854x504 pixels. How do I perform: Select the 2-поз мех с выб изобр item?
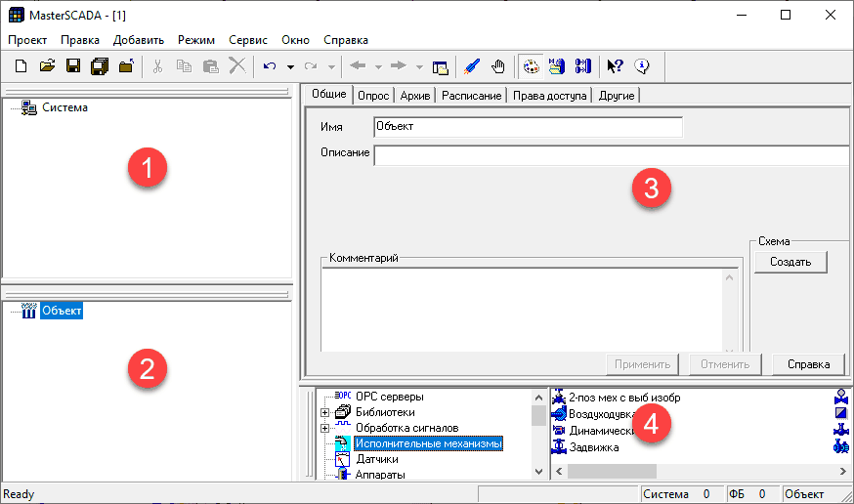[x=624, y=398]
